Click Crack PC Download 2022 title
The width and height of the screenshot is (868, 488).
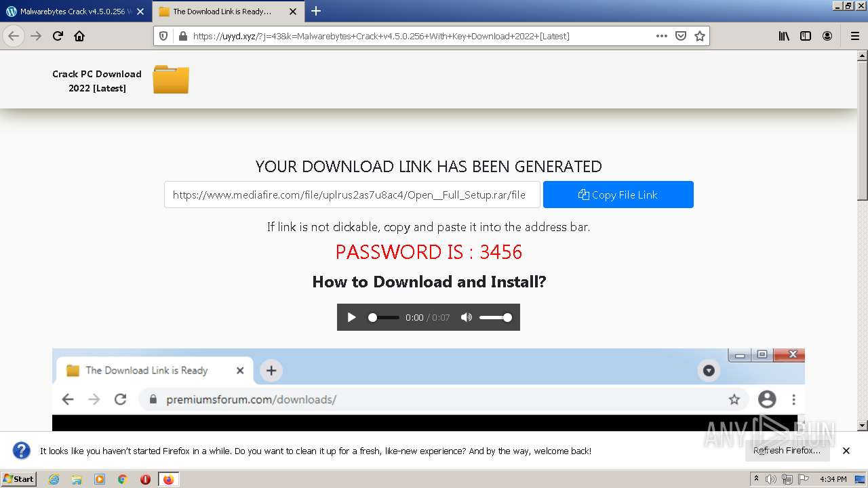pos(97,81)
